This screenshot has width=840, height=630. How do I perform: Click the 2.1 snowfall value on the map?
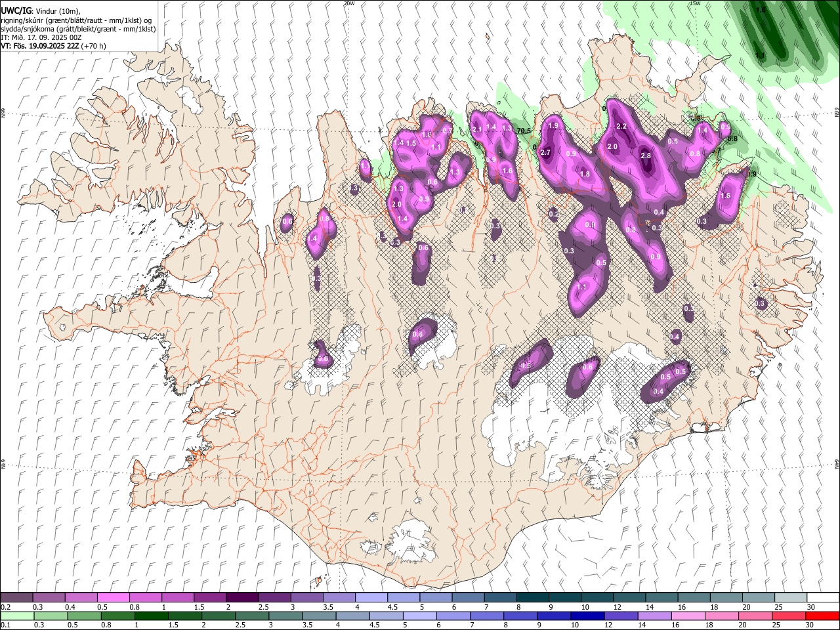click(477, 129)
